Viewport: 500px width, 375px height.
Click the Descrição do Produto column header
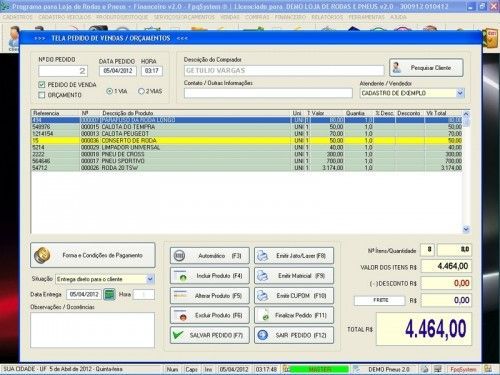point(196,113)
